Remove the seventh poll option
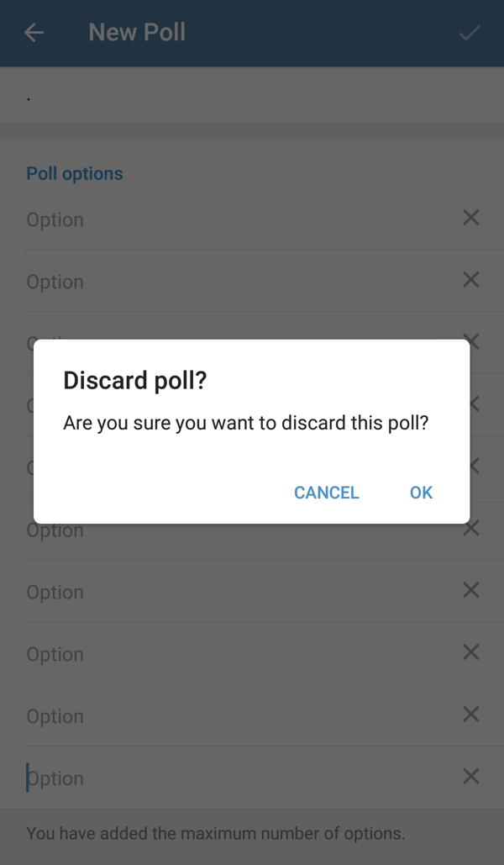Viewport: 504px width, 865px height. click(x=470, y=590)
